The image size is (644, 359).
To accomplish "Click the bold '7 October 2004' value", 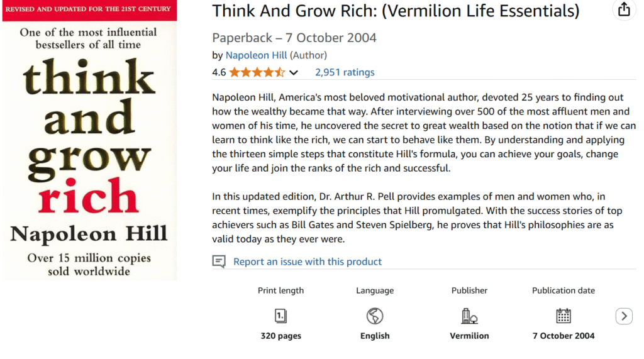I will 563,336.
